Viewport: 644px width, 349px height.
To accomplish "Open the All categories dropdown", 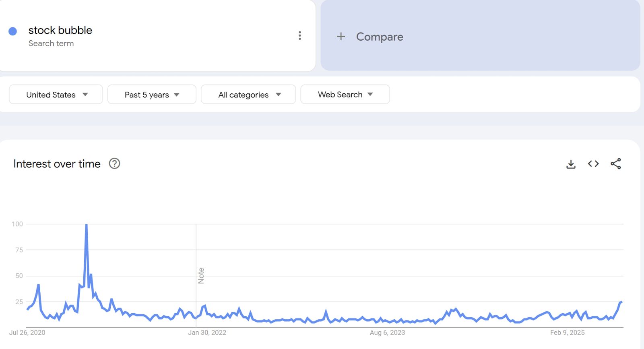I will click(x=248, y=95).
